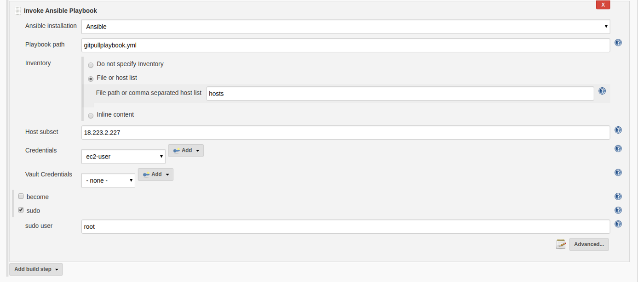Expand Vault Credentials none dropdown
This screenshot has width=644, height=282.
click(x=108, y=180)
